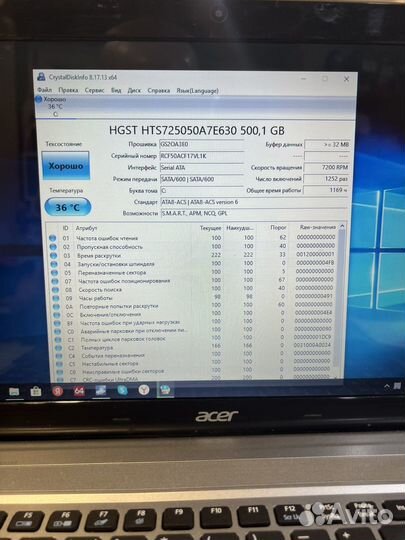Click status circle of attribute 0A row
Screen dimensions: 405x540
pyautogui.click(x=56, y=307)
